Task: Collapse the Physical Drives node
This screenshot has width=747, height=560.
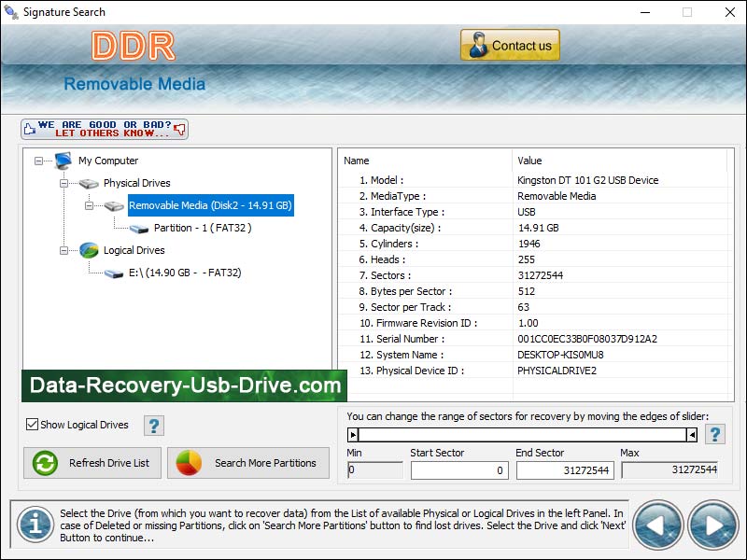Action: pyautogui.click(x=63, y=183)
